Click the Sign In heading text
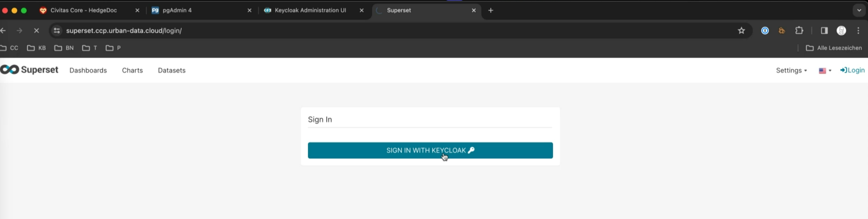The width and height of the screenshot is (868, 219). click(320, 120)
